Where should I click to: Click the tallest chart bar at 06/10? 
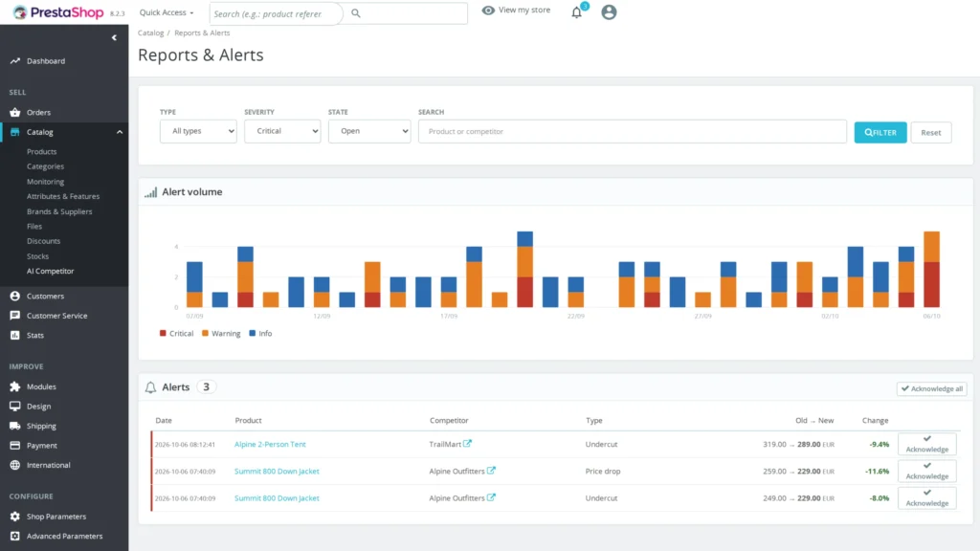(931, 269)
